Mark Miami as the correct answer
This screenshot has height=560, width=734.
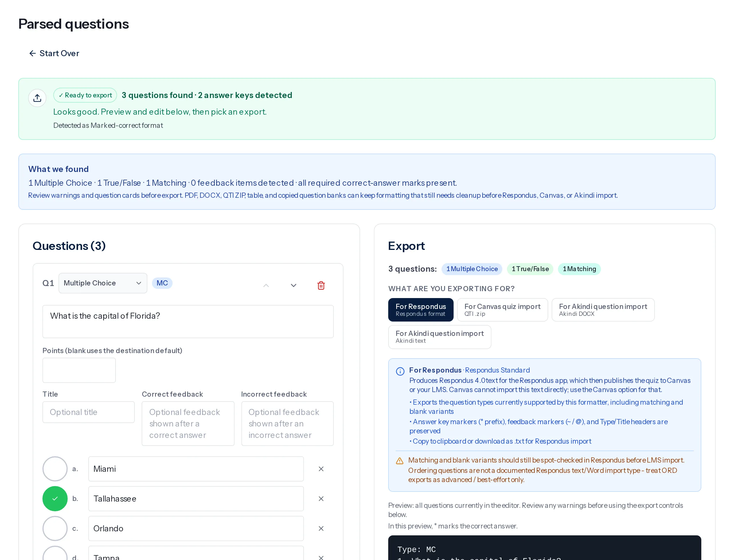(x=55, y=469)
